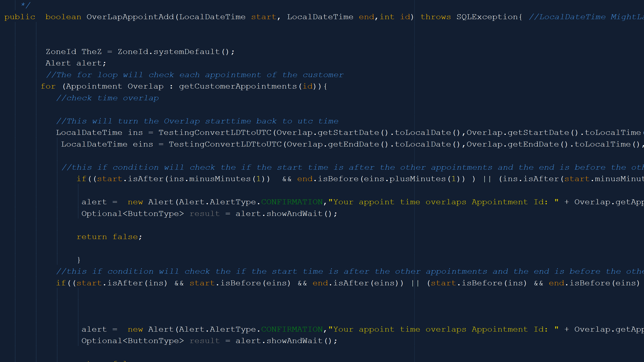Click 'ins.minusMinutes(1)' in the if condition

pyautogui.click(x=217, y=179)
